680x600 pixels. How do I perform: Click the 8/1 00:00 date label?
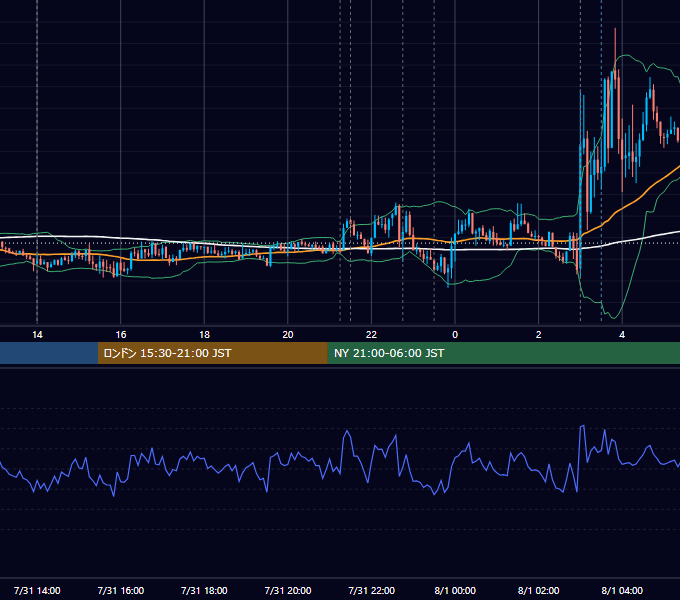pyautogui.click(x=455, y=590)
